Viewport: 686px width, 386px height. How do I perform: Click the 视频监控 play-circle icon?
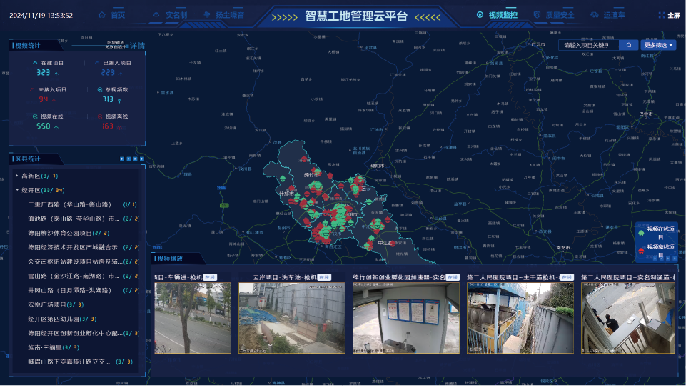coord(480,14)
